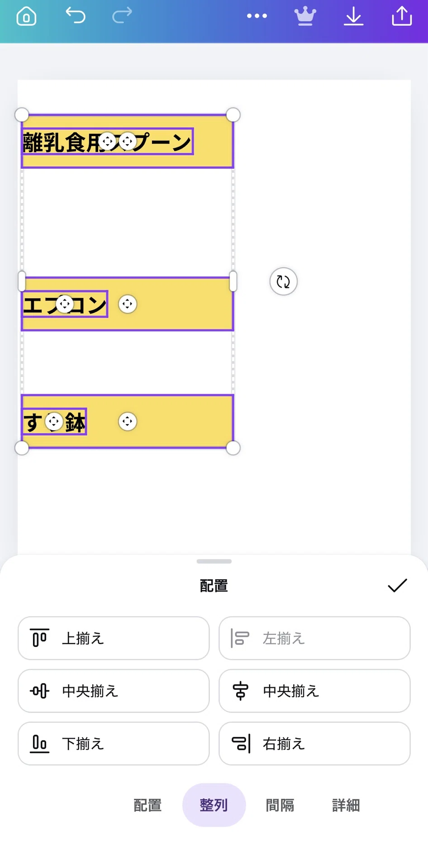Go to the Canva home icon
The height and width of the screenshot is (868, 428).
pos(26,16)
